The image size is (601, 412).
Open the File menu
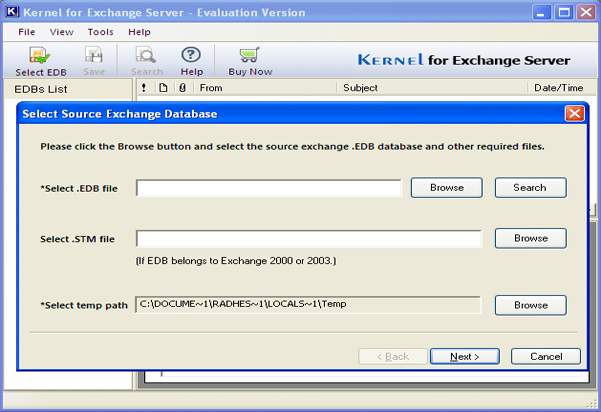(27, 32)
